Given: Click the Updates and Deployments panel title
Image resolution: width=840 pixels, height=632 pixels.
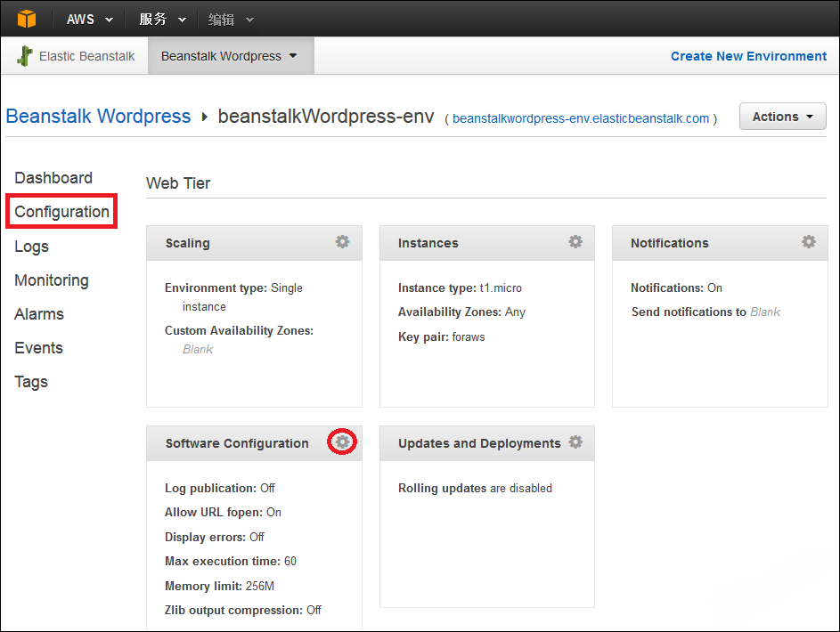Looking at the screenshot, I should pyautogui.click(x=479, y=443).
